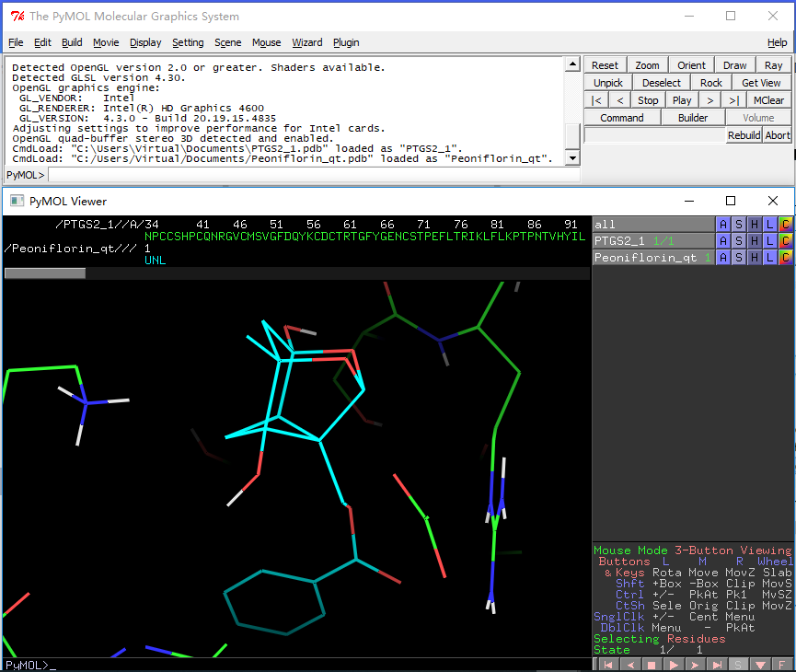Click the Draw button
This screenshot has height=672, width=796.
coord(734,65)
